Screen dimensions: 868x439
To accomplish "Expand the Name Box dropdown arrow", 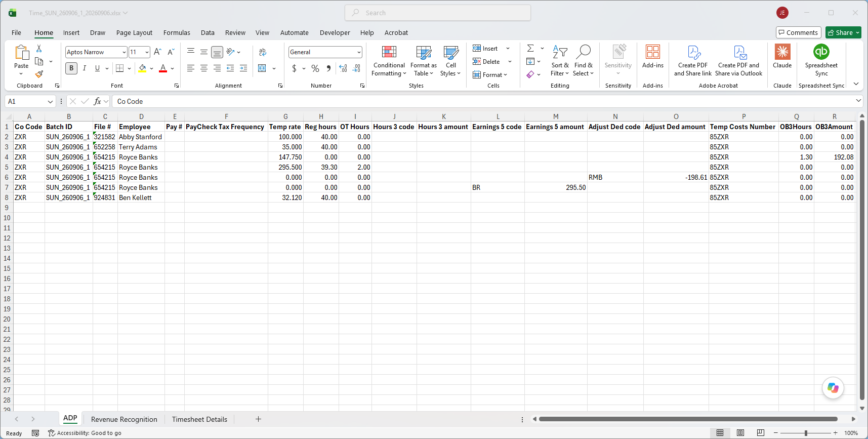I will pyautogui.click(x=50, y=102).
